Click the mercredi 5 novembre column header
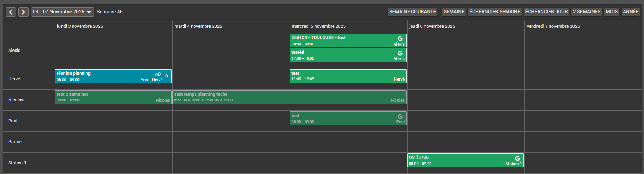This screenshot has width=644, height=174. [318, 26]
